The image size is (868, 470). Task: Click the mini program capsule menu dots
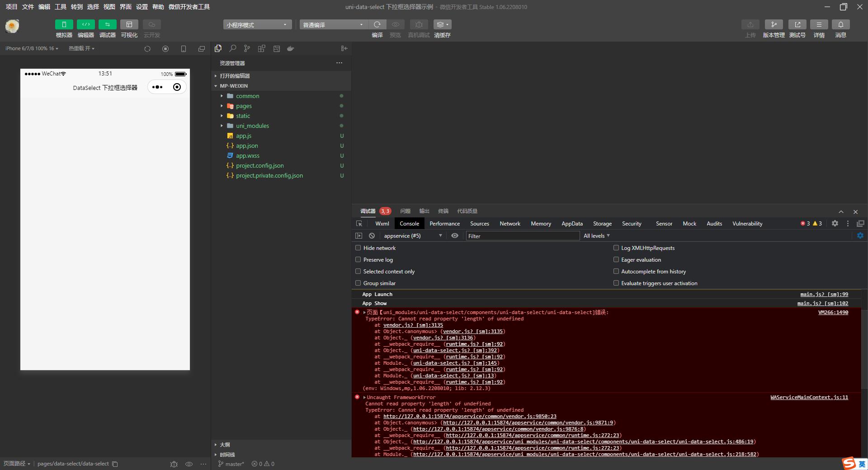pos(157,87)
